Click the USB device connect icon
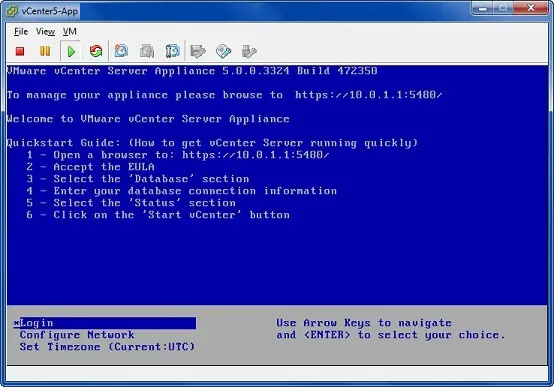The height and width of the screenshot is (387, 554). [249, 51]
